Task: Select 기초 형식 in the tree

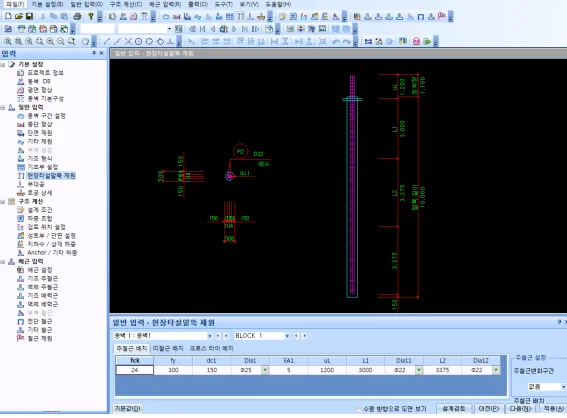Action: (40, 158)
